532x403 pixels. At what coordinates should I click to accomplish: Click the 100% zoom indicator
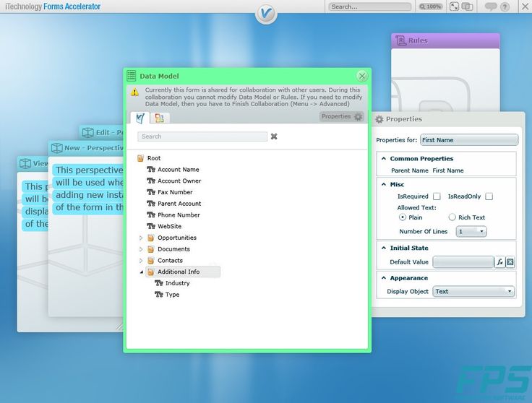click(431, 6)
